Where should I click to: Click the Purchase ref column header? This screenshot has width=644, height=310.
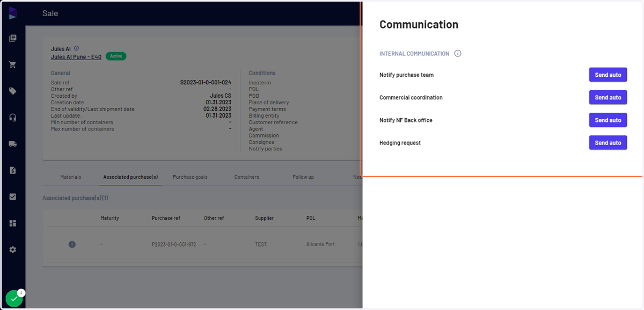(x=166, y=218)
